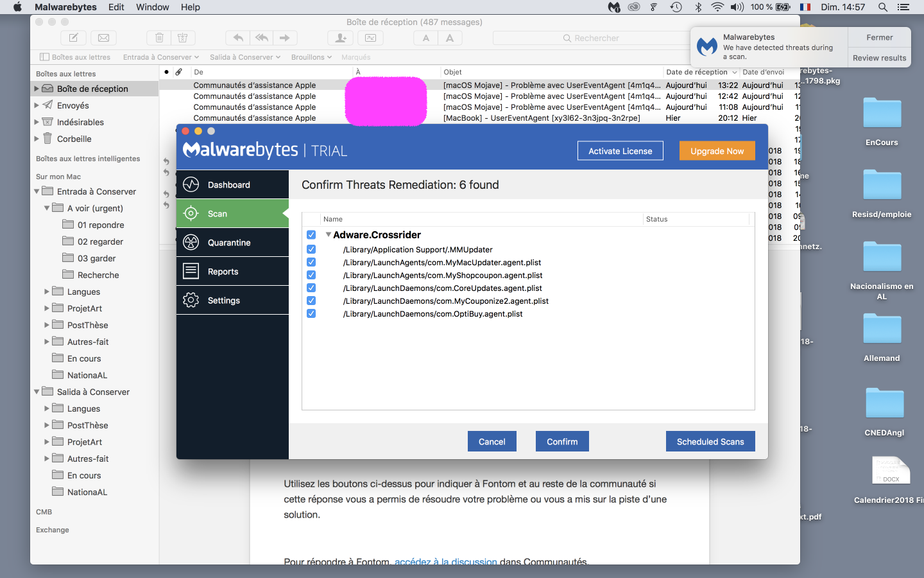This screenshot has height=578, width=924.
Task: Open the Apple menu
Action: (17, 7)
